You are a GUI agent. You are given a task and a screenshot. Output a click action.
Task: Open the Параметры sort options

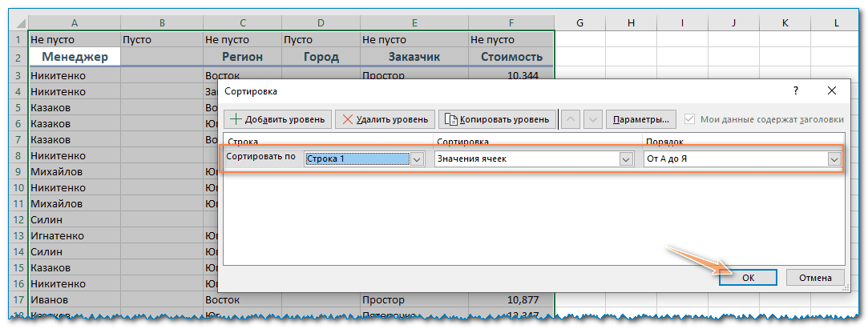tap(640, 119)
